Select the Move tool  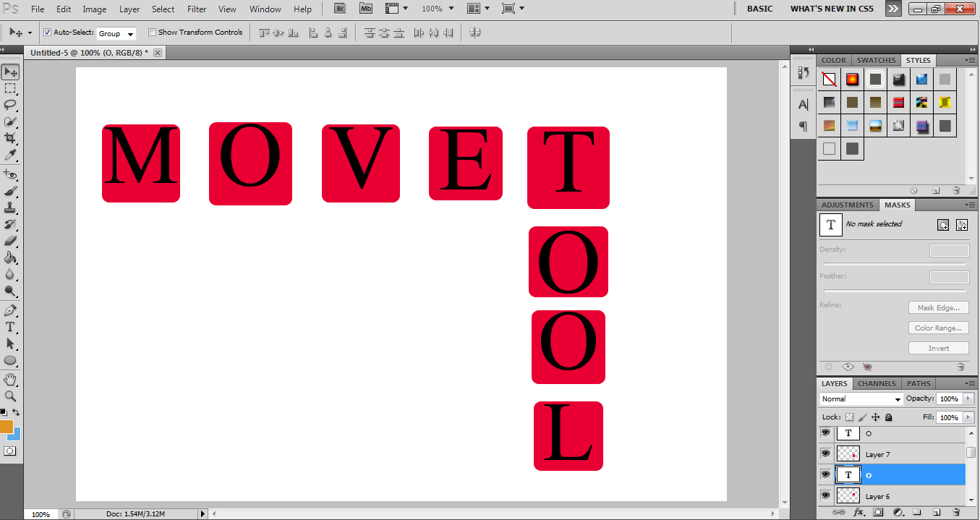click(10, 71)
